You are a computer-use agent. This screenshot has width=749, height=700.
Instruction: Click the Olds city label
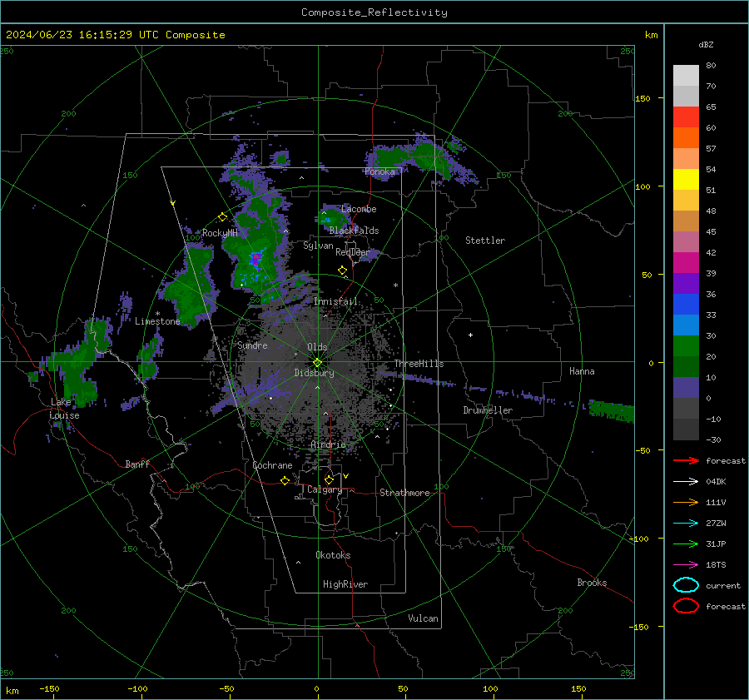click(x=317, y=347)
